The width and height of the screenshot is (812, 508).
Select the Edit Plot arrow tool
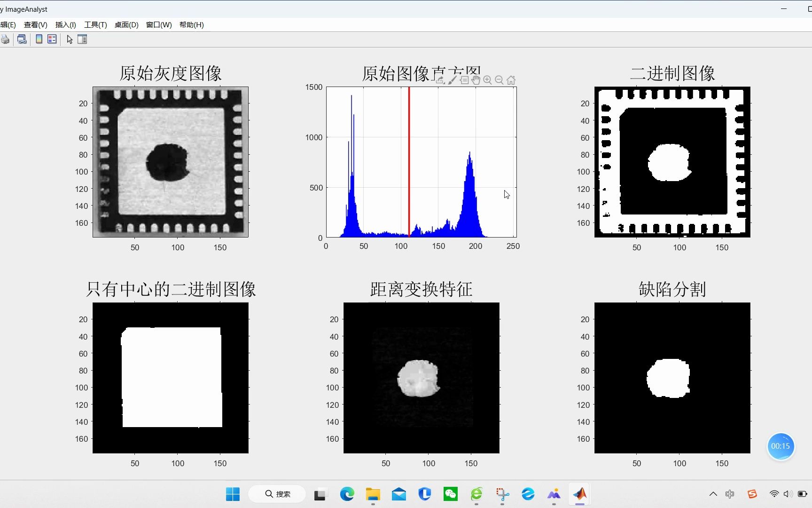click(x=70, y=40)
